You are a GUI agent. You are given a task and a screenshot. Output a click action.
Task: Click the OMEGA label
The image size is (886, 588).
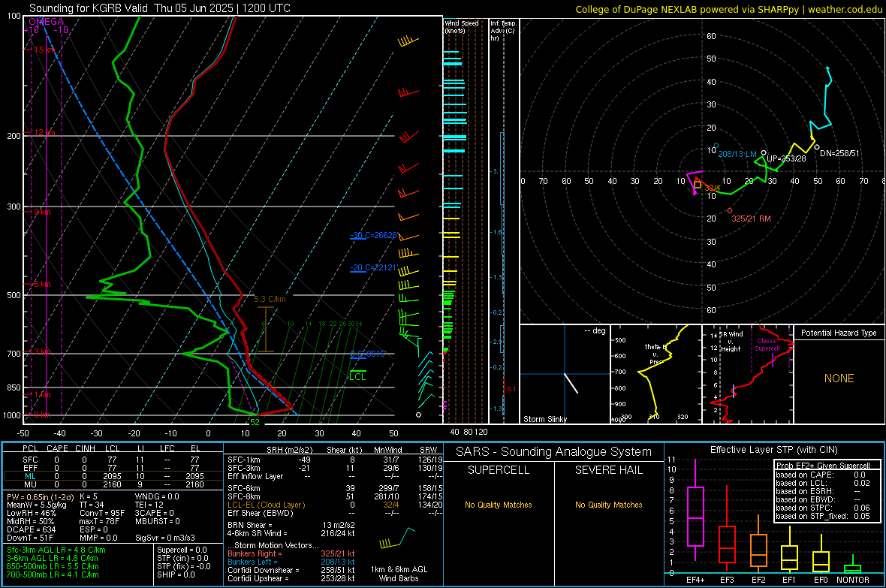pyautogui.click(x=46, y=22)
